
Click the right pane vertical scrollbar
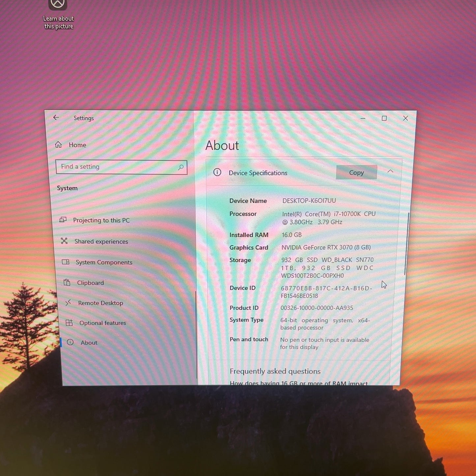pos(406,244)
